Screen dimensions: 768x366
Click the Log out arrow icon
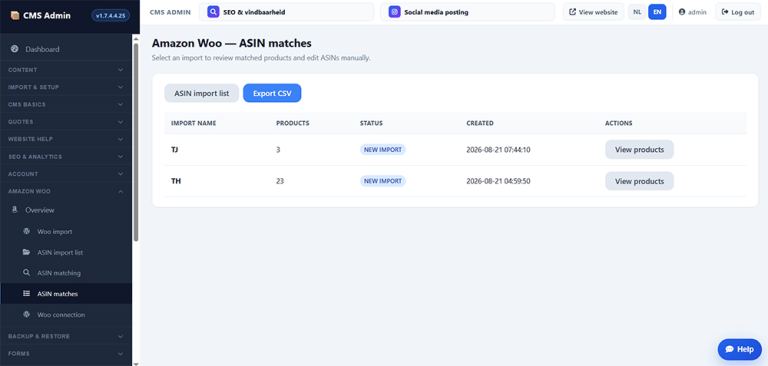click(725, 12)
